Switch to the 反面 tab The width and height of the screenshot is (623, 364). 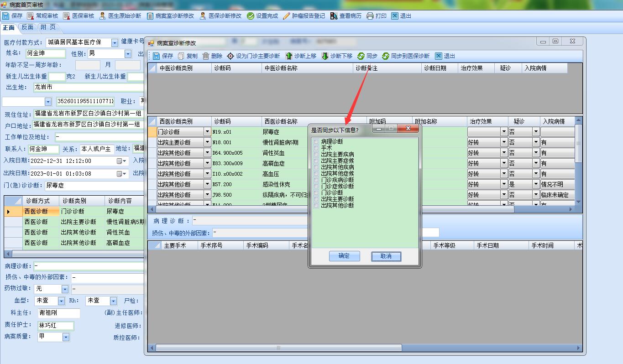click(x=27, y=27)
